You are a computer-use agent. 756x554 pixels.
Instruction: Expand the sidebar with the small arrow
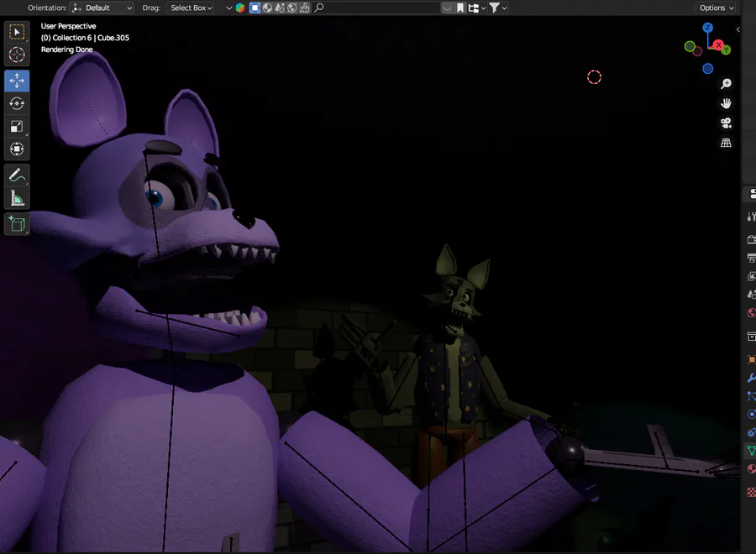pyautogui.click(x=738, y=29)
